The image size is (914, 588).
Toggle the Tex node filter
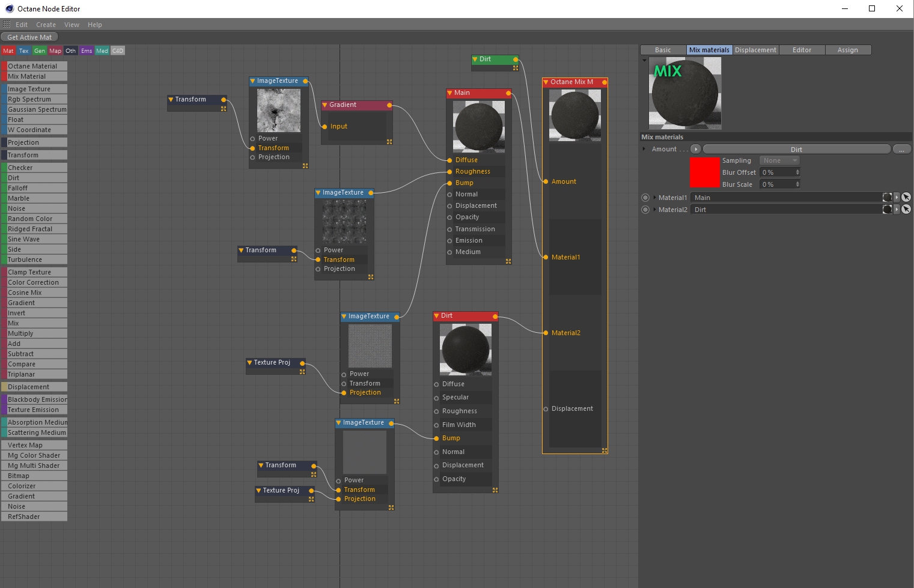point(24,51)
